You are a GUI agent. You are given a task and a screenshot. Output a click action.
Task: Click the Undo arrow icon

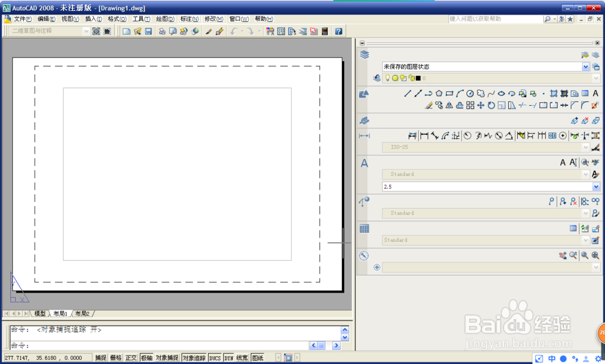[x=234, y=31]
